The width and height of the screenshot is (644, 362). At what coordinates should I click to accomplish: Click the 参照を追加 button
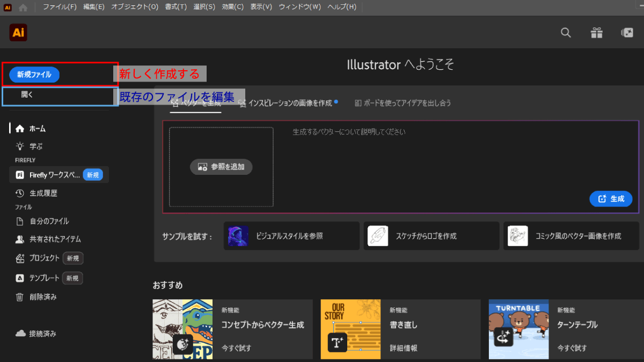[221, 167]
